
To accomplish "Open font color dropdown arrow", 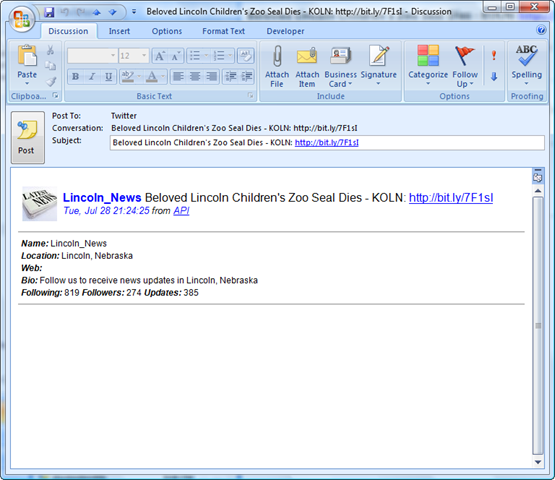I will coord(163,76).
